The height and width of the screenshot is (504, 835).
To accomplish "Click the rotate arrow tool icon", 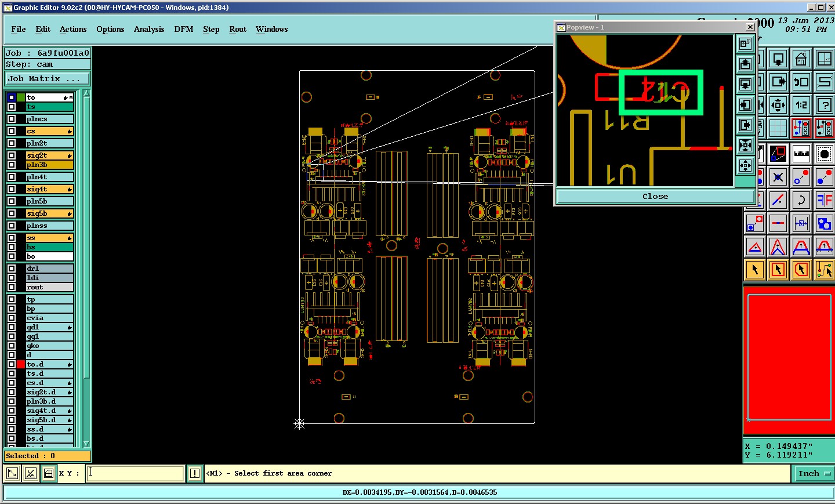I will click(x=801, y=200).
